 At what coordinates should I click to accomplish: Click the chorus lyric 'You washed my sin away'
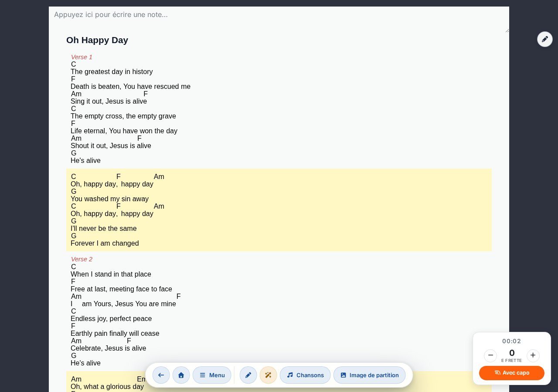click(109, 199)
